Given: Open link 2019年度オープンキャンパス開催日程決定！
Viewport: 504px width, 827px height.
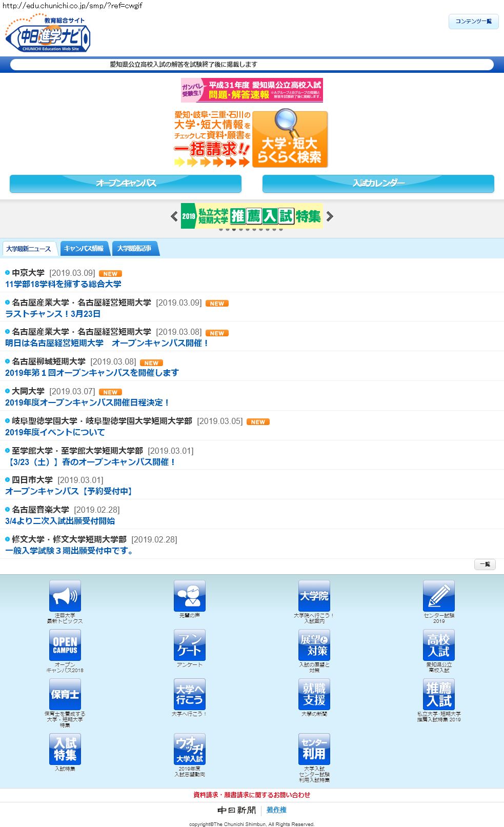Looking at the screenshot, I should pyautogui.click(x=87, y=402).
